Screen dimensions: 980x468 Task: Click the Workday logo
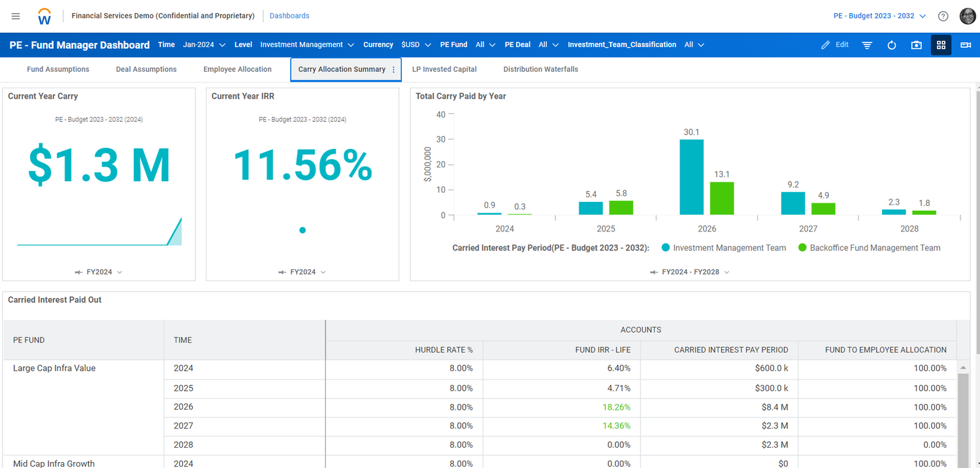coord(43,16)
